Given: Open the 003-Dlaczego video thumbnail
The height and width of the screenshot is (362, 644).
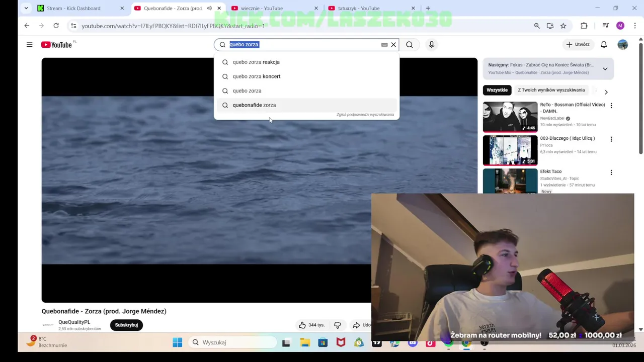Looking at the screenshot, I should tap(510, 150).
